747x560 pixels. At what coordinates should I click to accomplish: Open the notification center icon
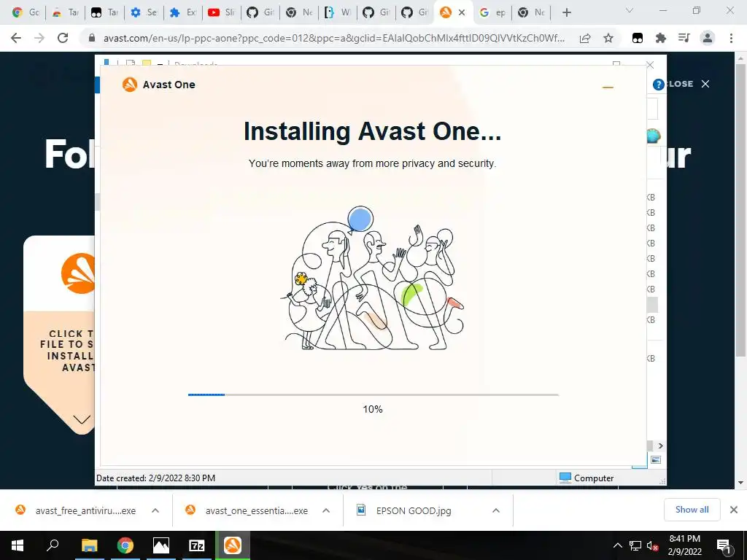pos(723,545)
